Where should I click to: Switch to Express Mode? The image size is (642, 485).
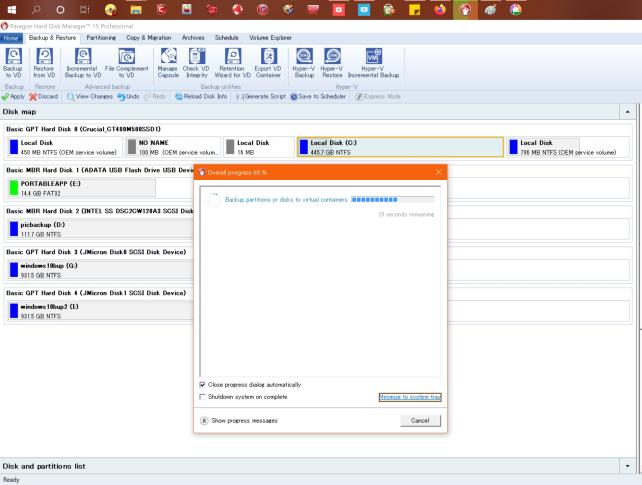[378, 97]
